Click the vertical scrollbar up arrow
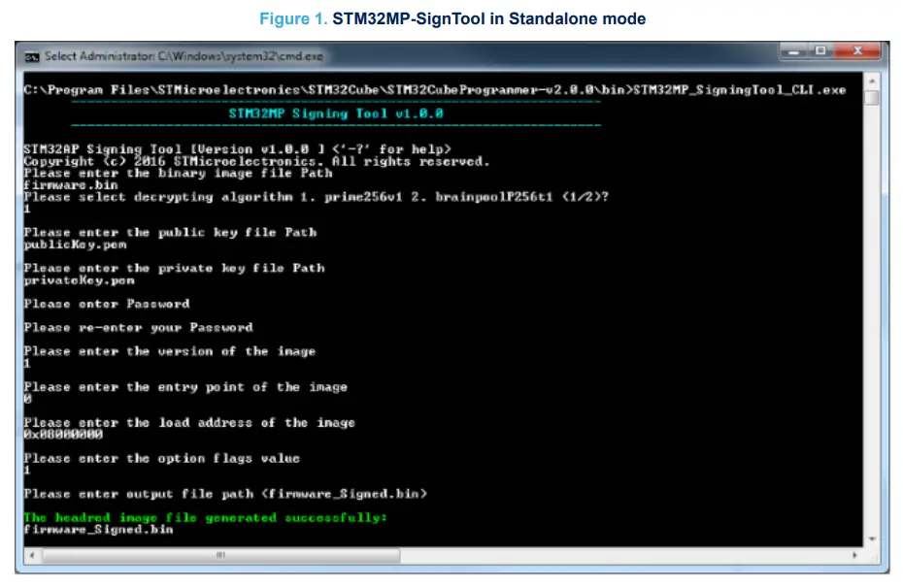 [871, 82]
